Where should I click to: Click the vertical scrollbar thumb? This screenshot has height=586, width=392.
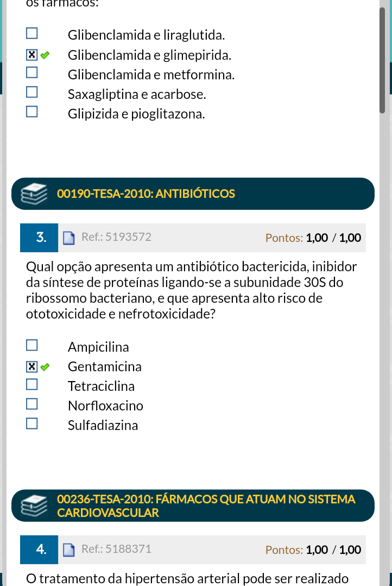(x=382, y=60)
